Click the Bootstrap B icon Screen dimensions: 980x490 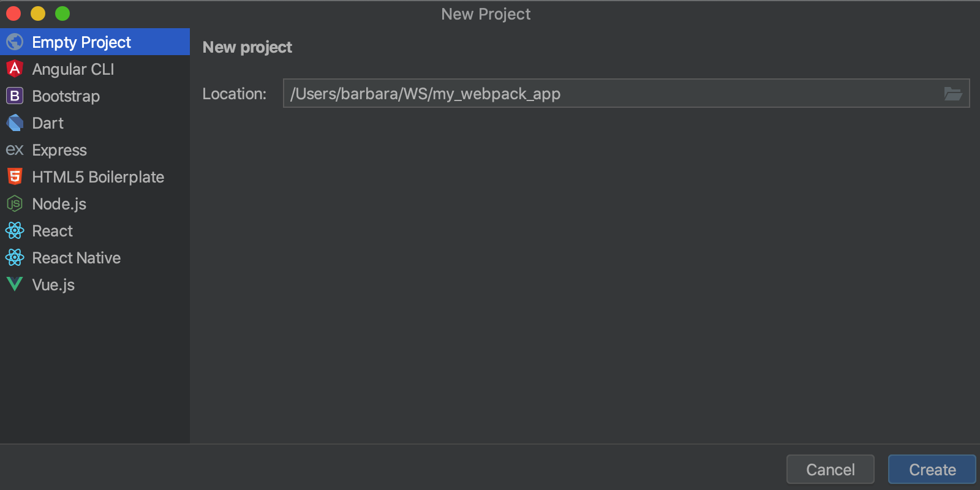[15, 96]
